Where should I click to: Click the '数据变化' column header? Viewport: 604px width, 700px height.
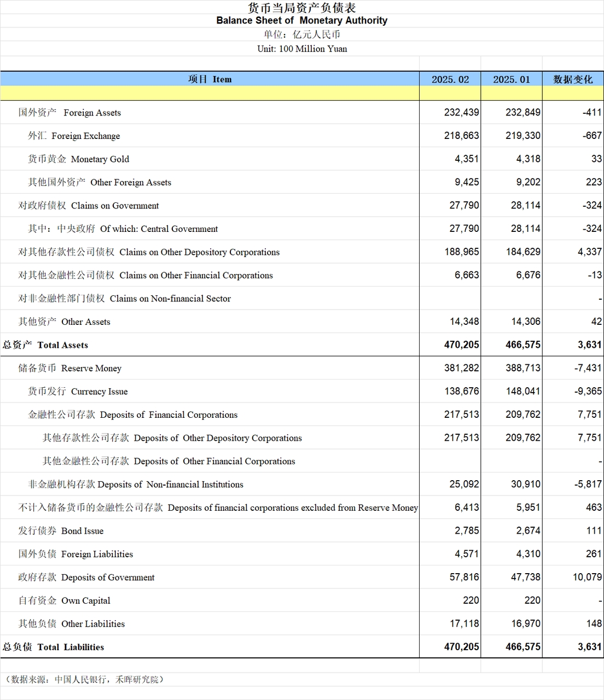pyautogui.click(x=573, y=79)
